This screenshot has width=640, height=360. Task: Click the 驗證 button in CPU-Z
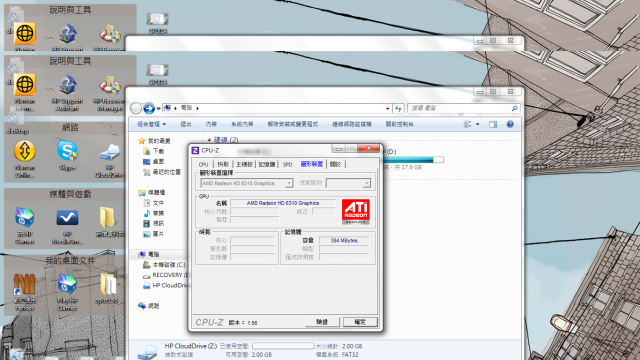pyautogui.click(x=322, y=322)
